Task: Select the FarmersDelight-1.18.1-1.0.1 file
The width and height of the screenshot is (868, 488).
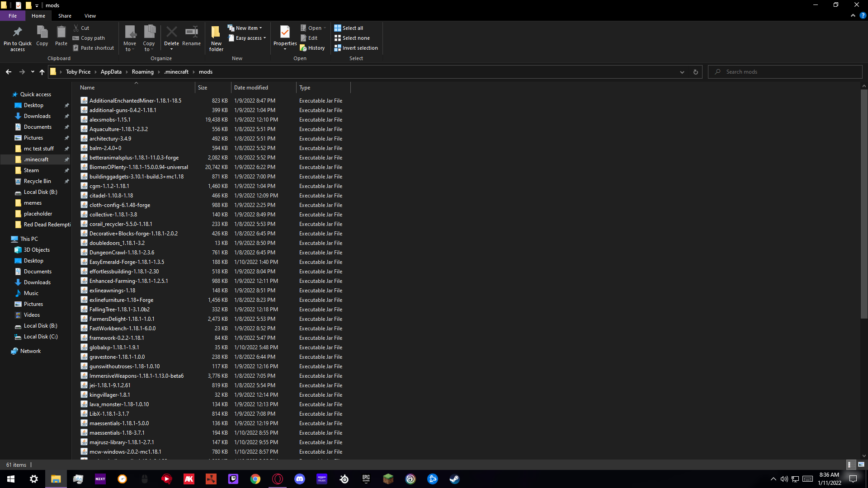Action: point(122,319)
